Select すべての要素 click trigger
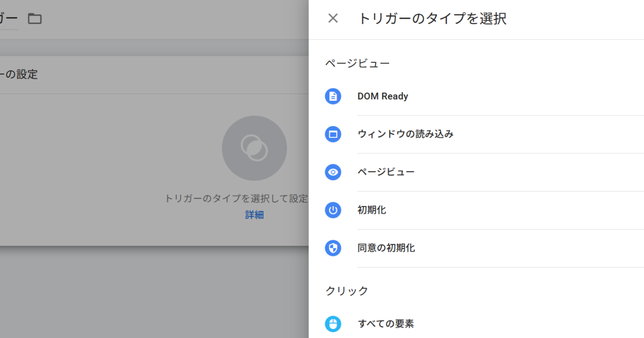The image size is (644, 338). [385, 324]
